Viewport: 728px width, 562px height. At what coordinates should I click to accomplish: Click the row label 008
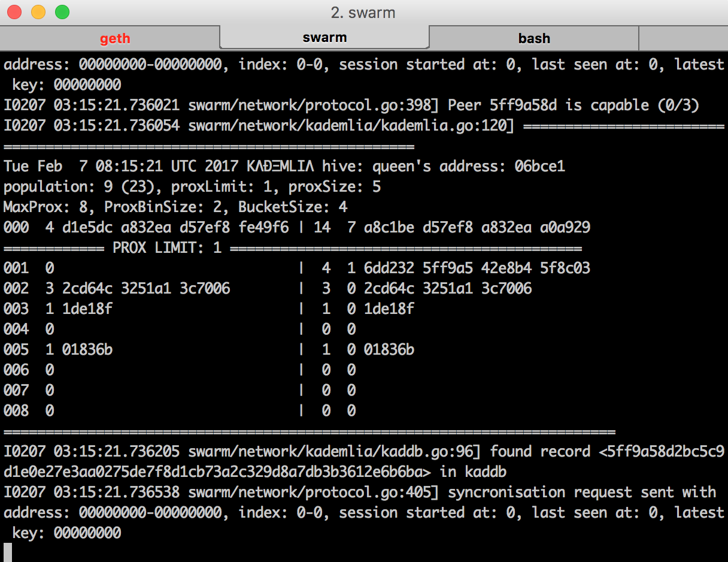tap(16, 410)
